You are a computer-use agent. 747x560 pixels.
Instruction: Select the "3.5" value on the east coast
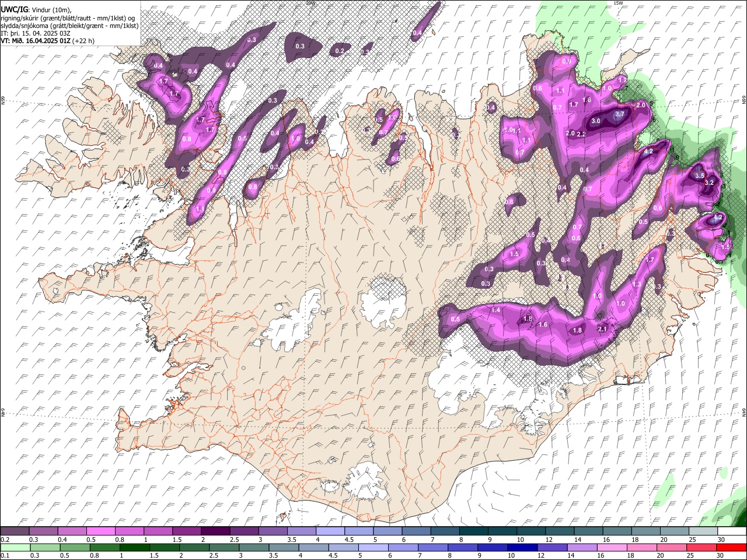pyautogui.click(x=700, y=176)
